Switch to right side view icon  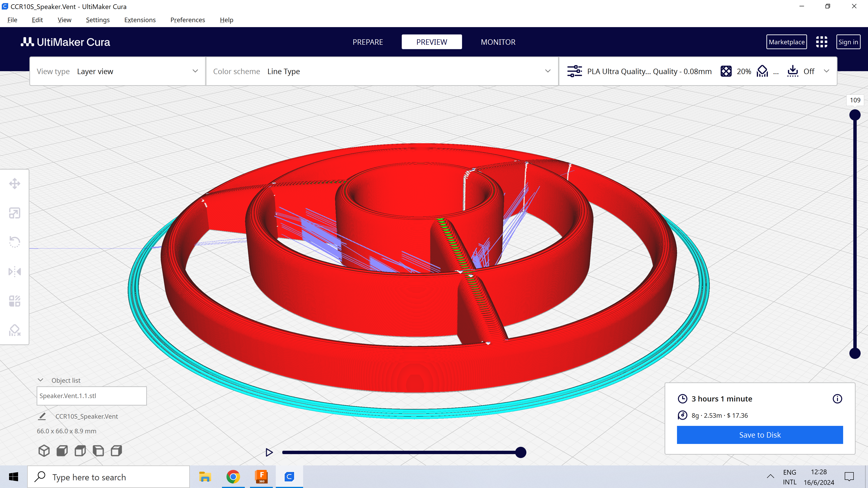[x=116, y=451]
